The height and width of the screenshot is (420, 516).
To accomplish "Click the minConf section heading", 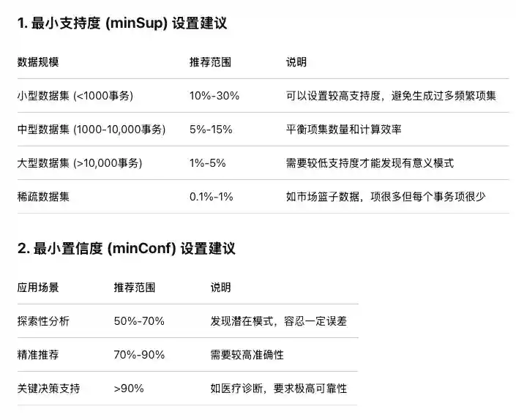I will point(127,248).
